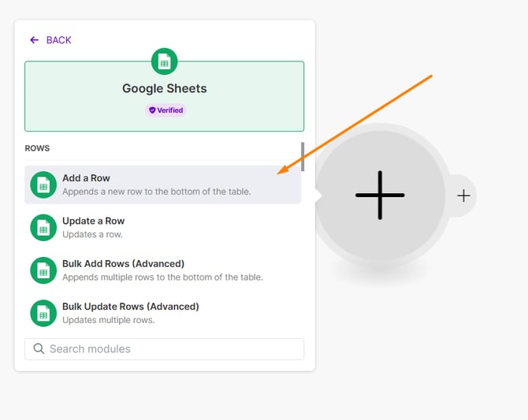This screenshot has width=528, height=420.
Task: Click the Bulk Add Rows sheet icon
Action: (43, 270)
